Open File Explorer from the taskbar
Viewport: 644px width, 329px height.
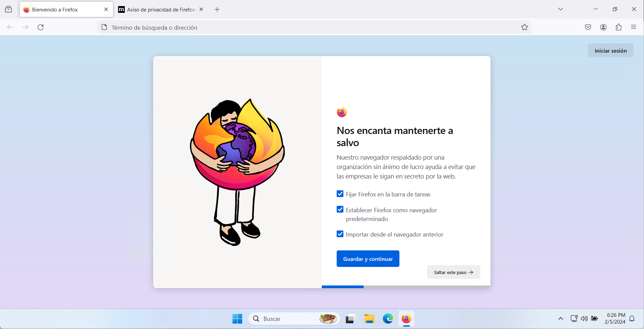pyautogui.click(x=369, y=319)
